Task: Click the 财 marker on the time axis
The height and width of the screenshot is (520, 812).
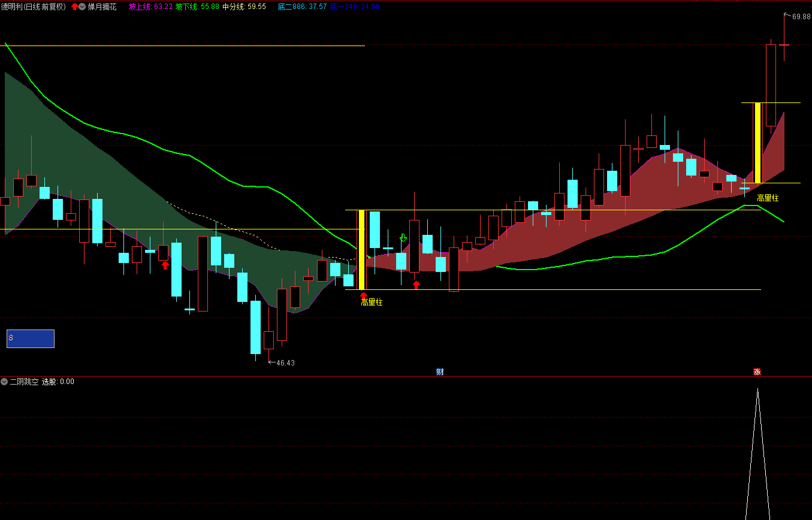Action: tap(440, 372)
